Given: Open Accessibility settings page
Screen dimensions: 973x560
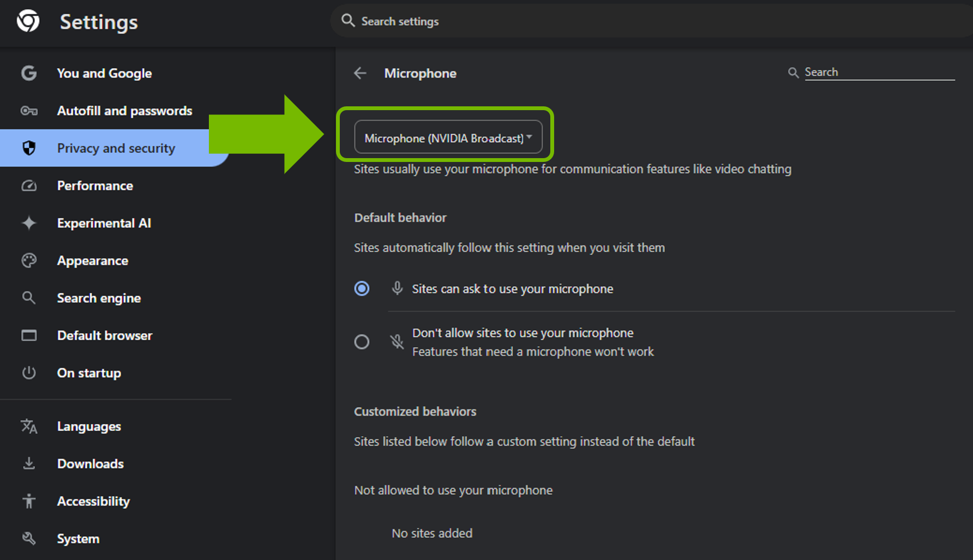Looking at the screenshot, I should coord(93,501).
